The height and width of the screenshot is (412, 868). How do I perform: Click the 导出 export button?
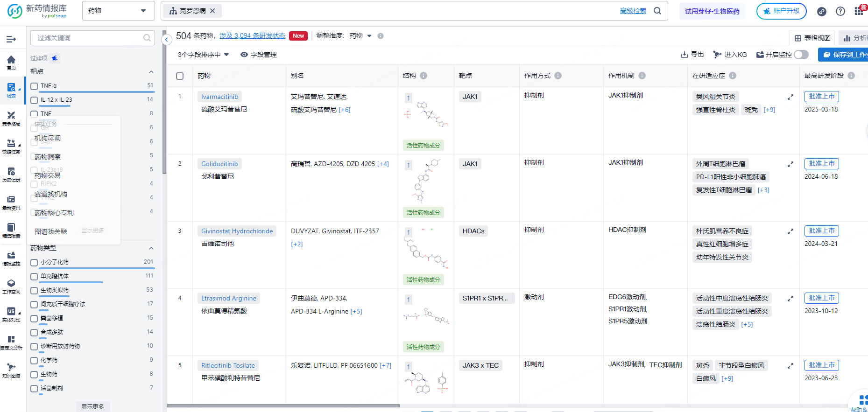click(692, 55)
